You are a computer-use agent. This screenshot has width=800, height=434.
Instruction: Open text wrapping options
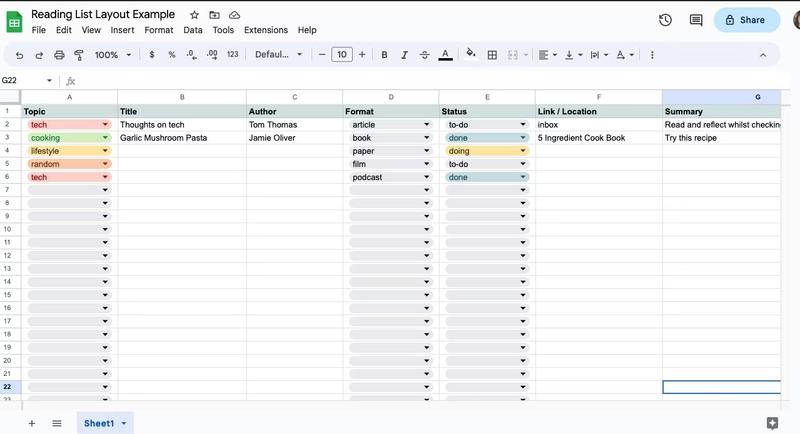point(599,55)
